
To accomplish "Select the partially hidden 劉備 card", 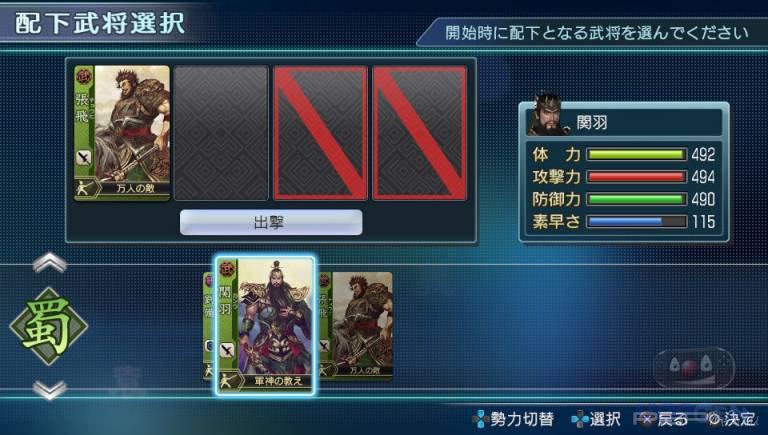I will (x=209, y=325).
